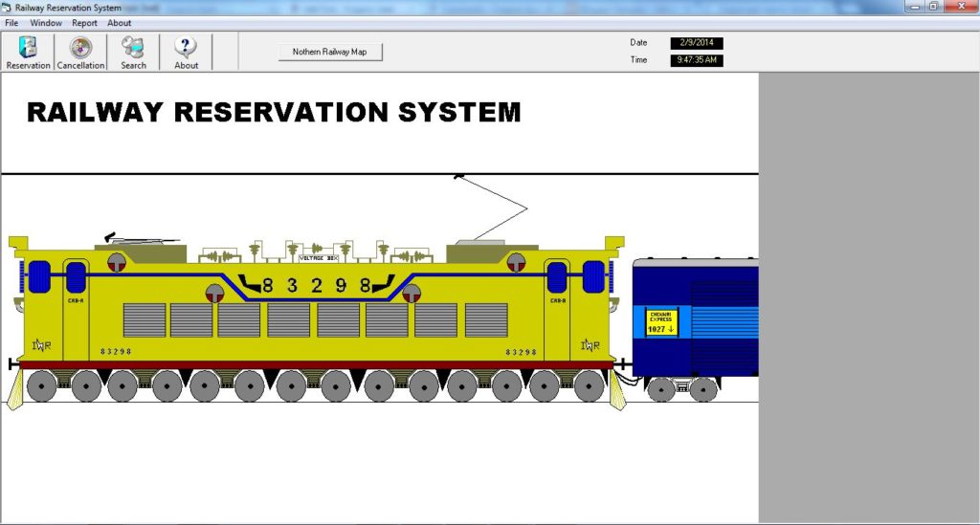Open the Cancellation toolbar icon
Image resolution: width=980 pixels, height=525 pixels.
[80, 53]
